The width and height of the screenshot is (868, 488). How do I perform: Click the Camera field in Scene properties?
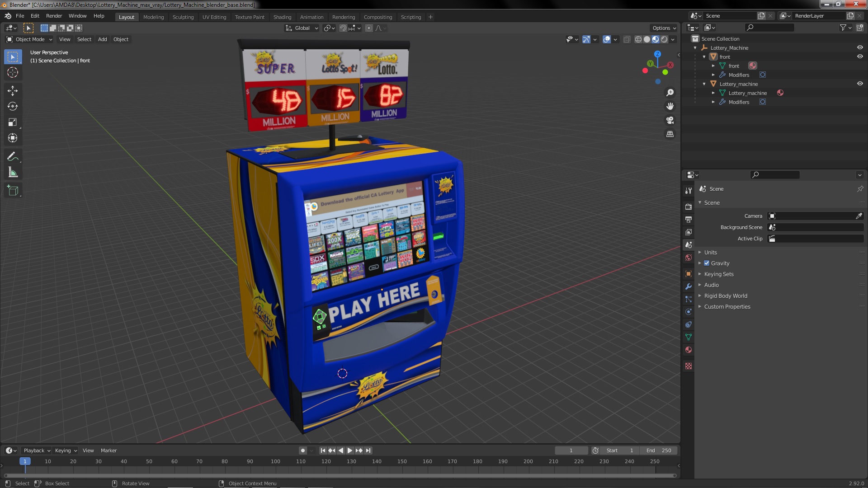pyautogui.click(x=816, y=216)
